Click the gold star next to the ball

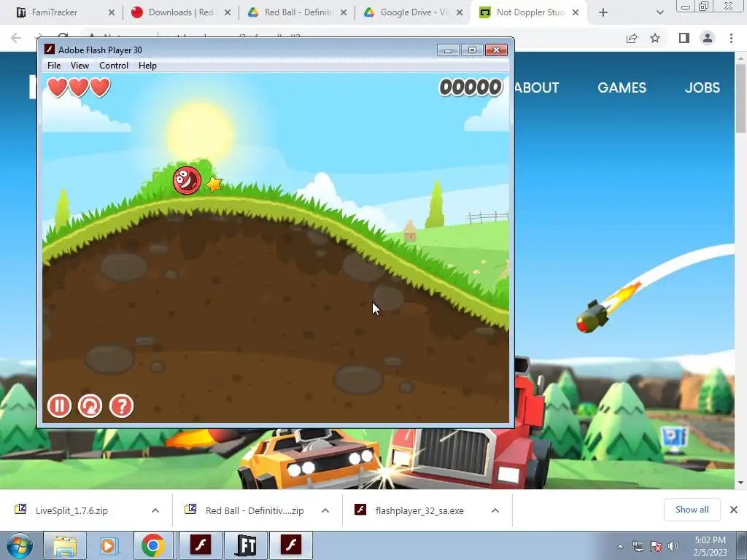(x=214, y=184)
